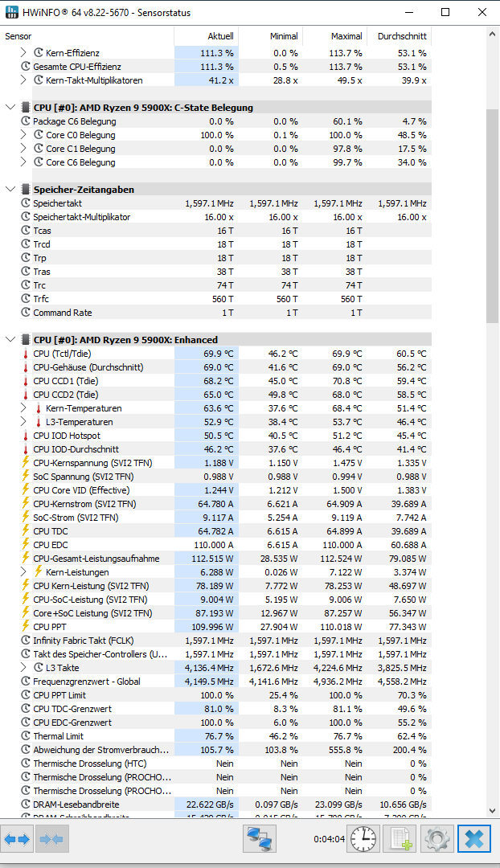Expand the Kern-Takt-Multiplikatoren row
The width and height of the screenshot is (500, 868).
click(x=23, y=80)
